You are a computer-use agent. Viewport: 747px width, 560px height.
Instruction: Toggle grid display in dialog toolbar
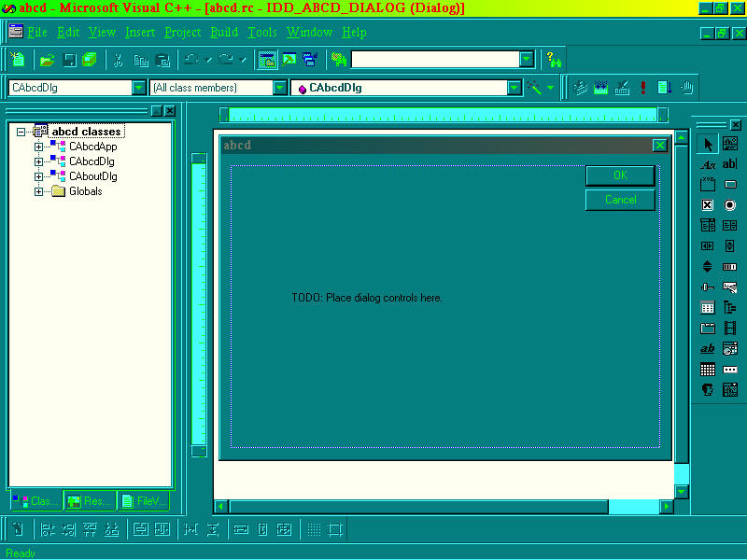point(314,530)
